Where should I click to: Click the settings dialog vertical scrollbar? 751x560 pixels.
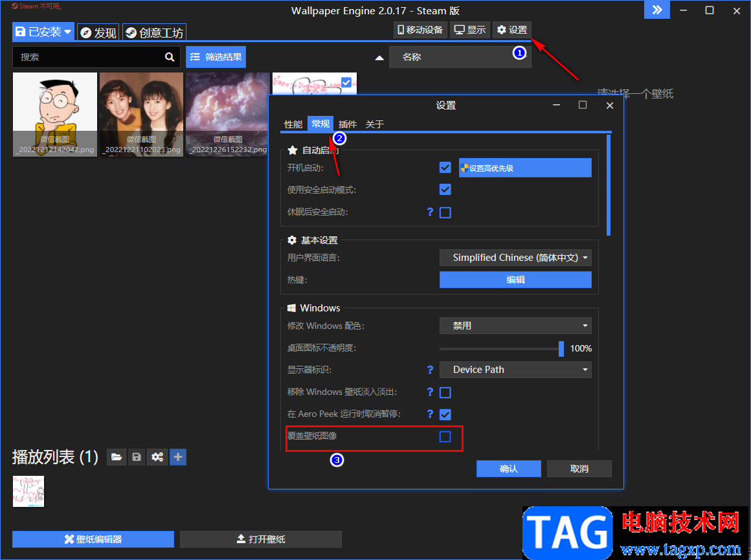(x=609, y=185)
